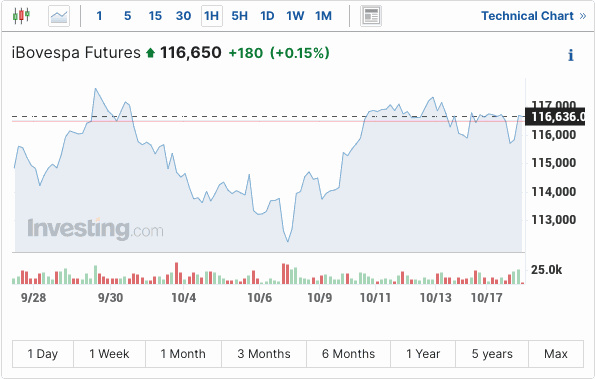Set range to 5 years

(492, 354)
